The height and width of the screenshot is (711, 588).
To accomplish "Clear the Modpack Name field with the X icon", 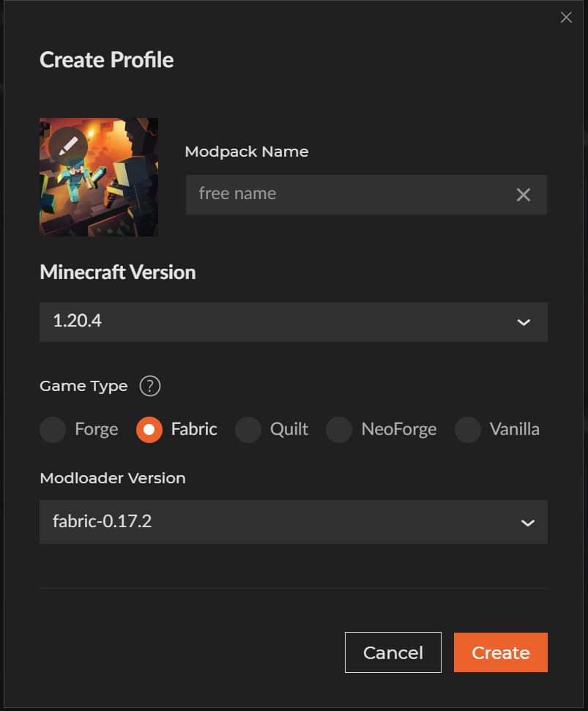I will (523, 195).
